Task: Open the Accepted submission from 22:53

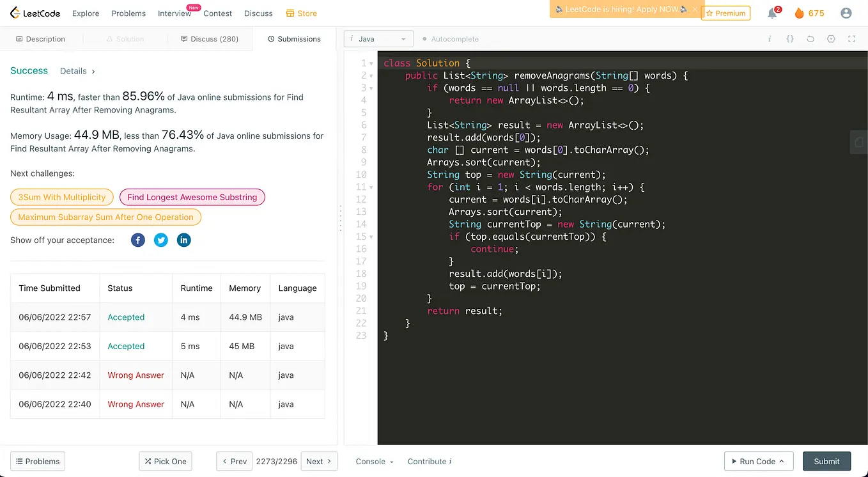Action: point(126,346)
